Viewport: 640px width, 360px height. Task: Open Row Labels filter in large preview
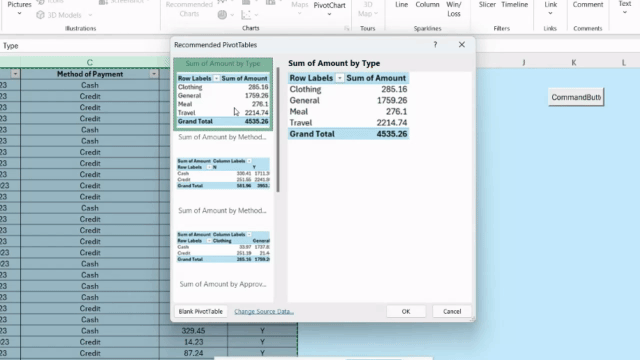point(339,78)
